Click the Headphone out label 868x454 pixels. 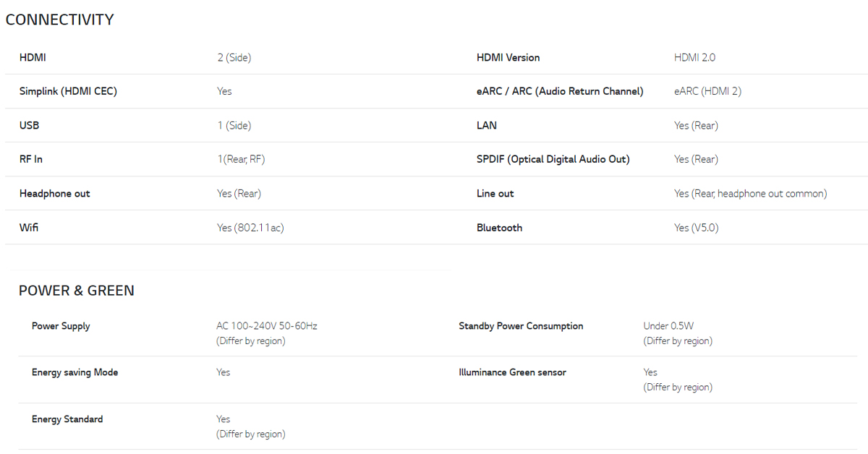(x=55, y=194)
